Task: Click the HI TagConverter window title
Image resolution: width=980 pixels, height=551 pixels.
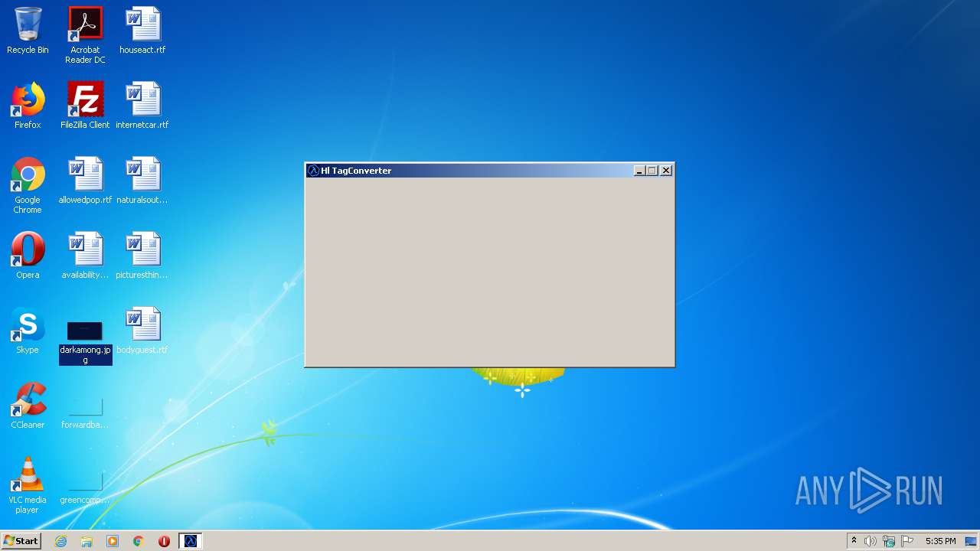Action: pos(356,171)
